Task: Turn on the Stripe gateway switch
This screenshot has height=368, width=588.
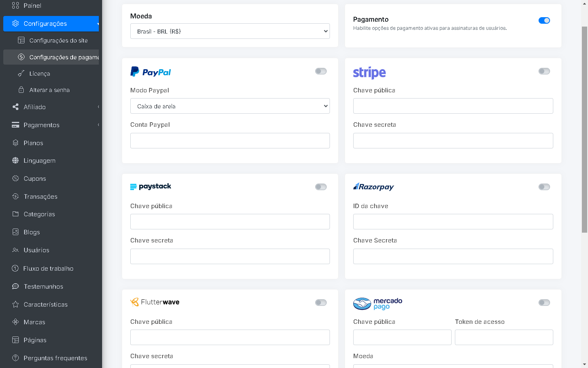Action: 544,71
